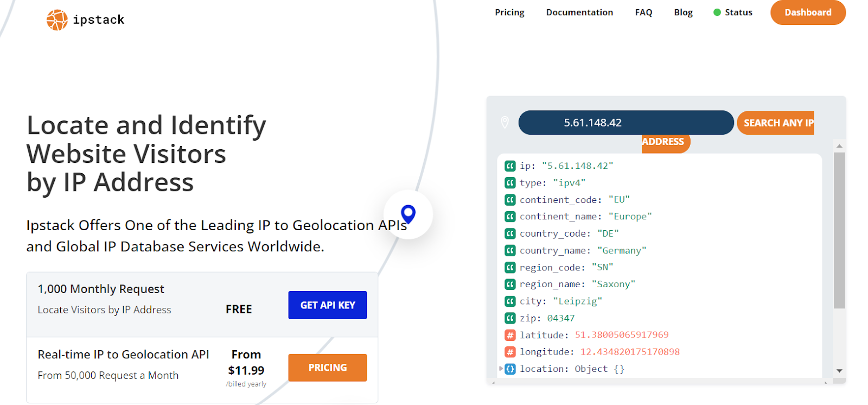Click the latitude value 51.38005065917969
Image resolution: width=868 pixels, height=405 pixels.
click(x=622, y=335)
